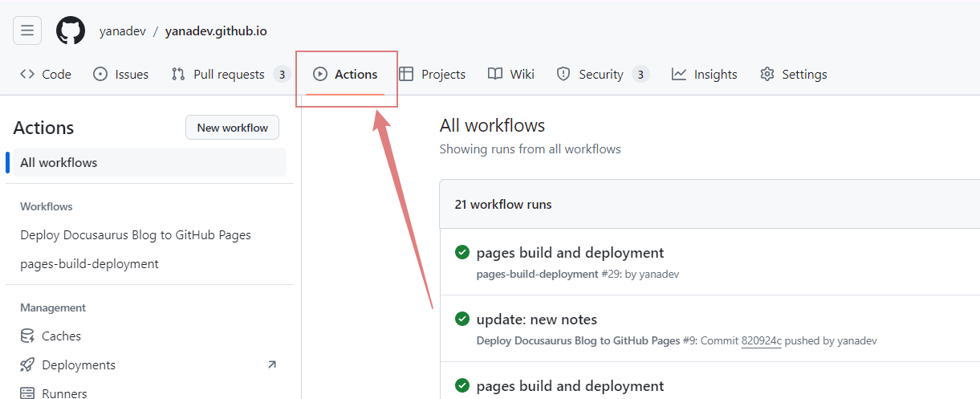Click the Caches database icon
Image resolution: width=980 pixels, height=399 pixels.
tap(27, 336)
